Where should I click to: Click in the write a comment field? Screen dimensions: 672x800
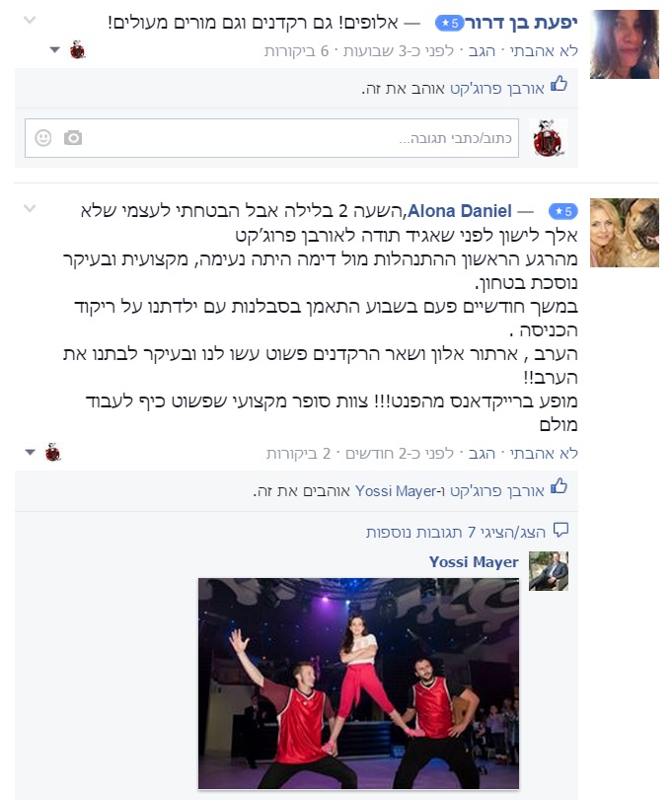272,138
